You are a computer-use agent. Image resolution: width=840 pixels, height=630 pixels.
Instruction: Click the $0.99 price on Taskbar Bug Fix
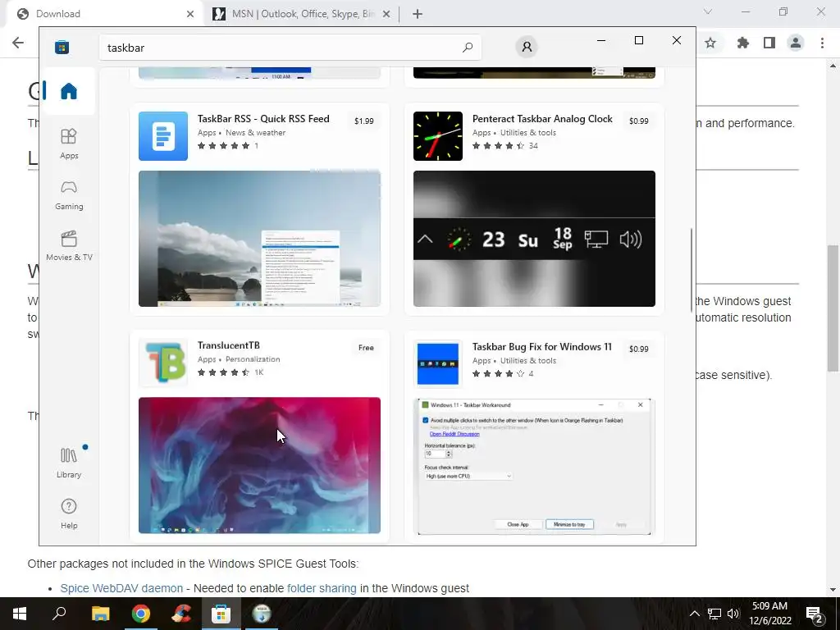(638, 349)
